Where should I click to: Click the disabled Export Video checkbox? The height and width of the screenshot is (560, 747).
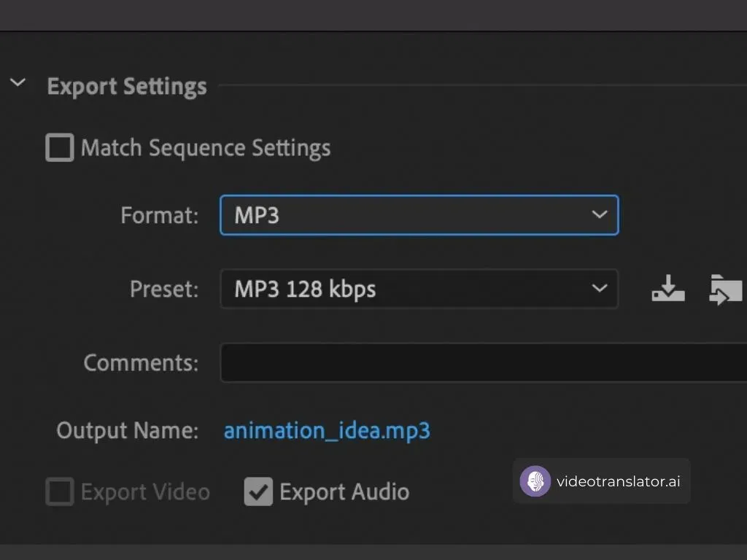59,491
